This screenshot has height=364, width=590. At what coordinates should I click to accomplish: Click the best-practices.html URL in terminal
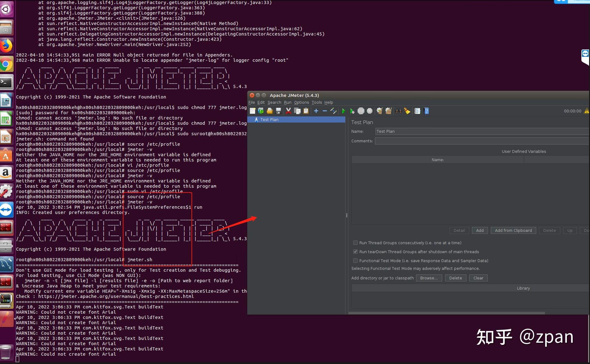116,296
